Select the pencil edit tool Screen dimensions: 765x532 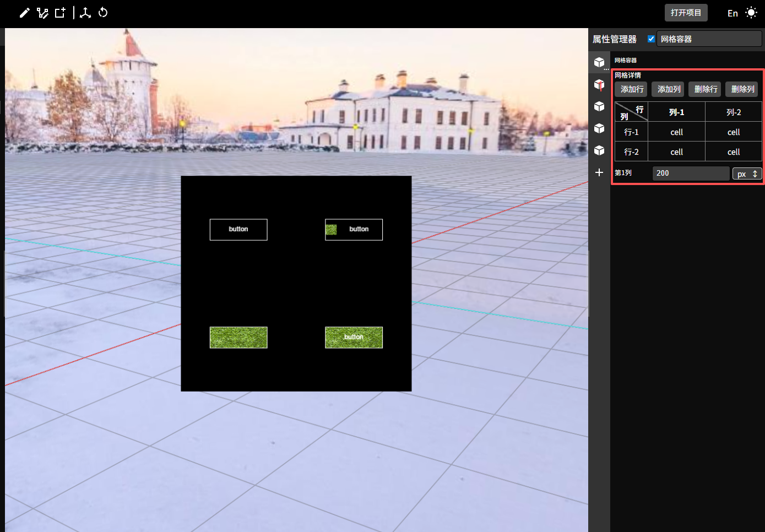pos(24,13)
